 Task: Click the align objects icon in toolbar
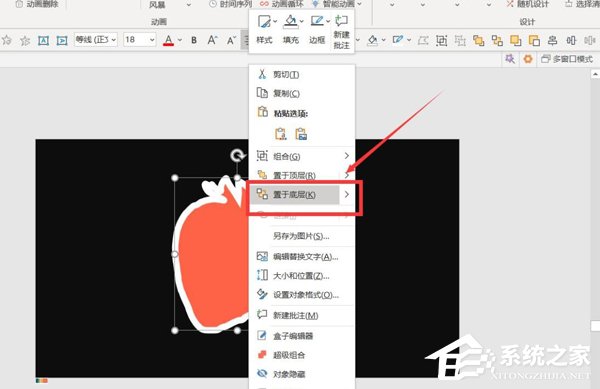point(552,40)
